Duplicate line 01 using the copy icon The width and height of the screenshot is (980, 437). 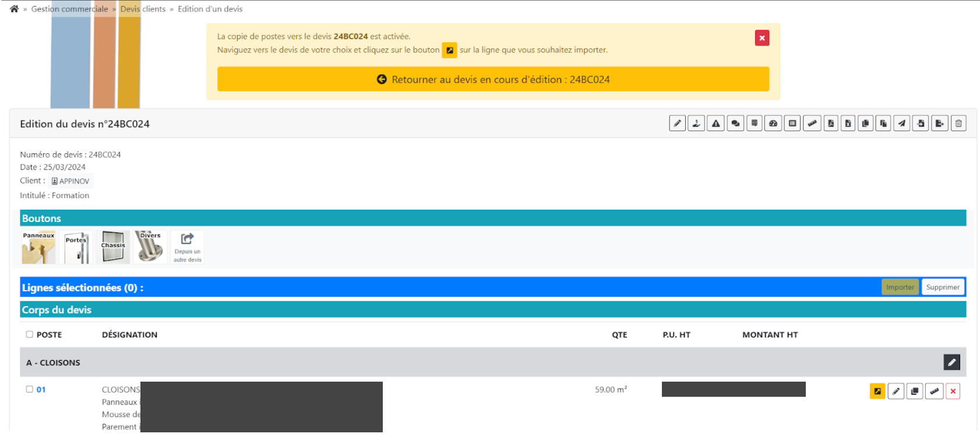pos(915,391)
